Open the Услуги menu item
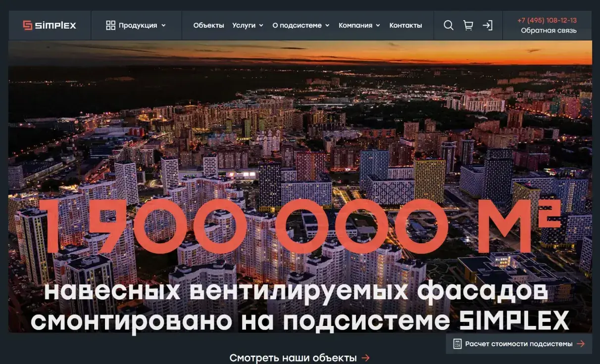This screenshot has height=364, width=600. point(244,25)
